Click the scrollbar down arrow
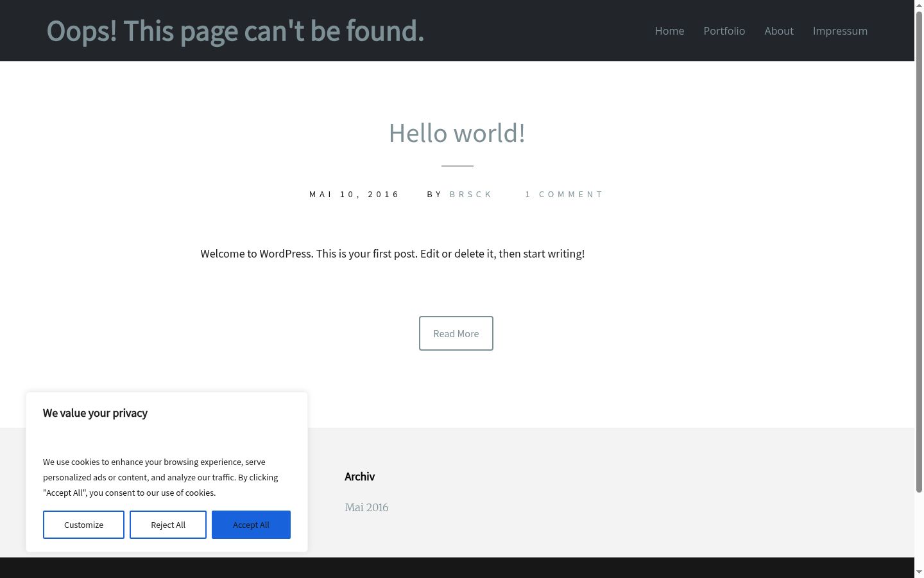Viewport: 924px width, 578px height. tap(919, 572)
